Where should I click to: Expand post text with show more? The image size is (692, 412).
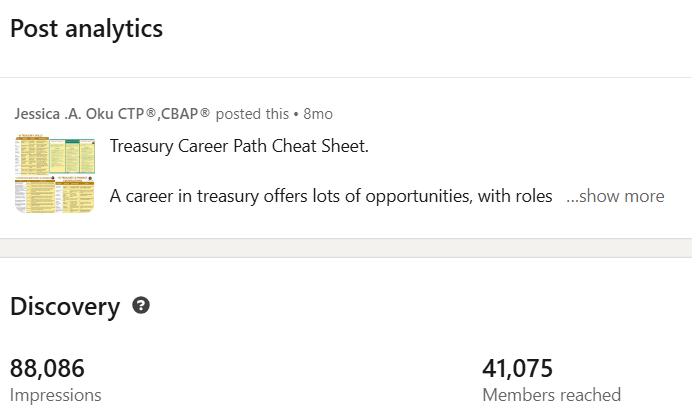coord(621,196)
